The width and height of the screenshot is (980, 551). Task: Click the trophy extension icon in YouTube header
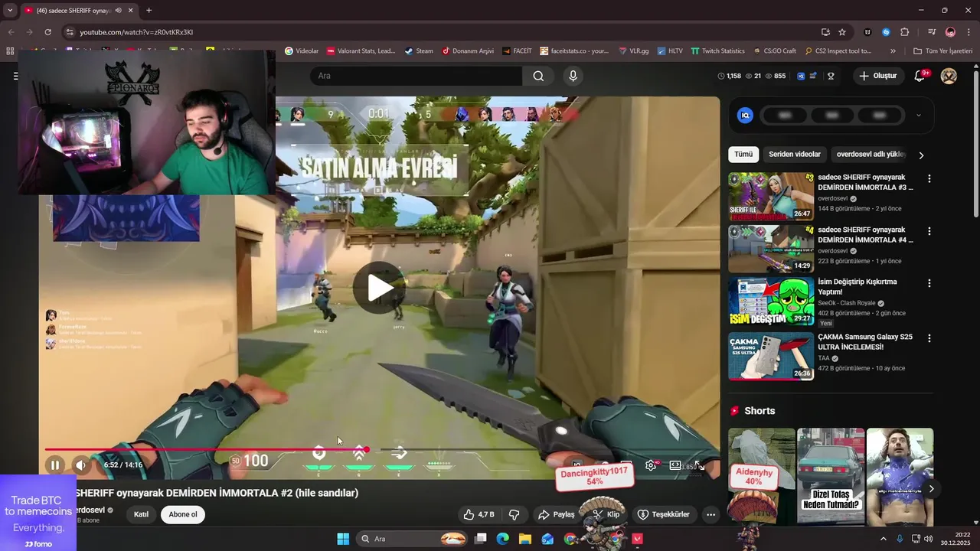pyautogui.click(x=831, y=76)
